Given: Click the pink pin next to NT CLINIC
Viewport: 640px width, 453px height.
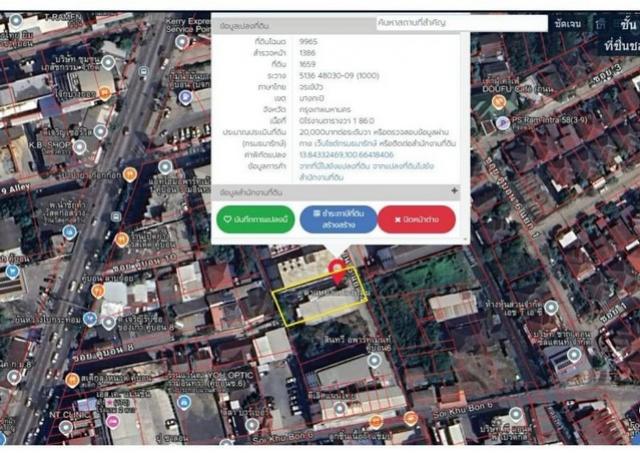Looking at the screenshot, I should (113, 422).
